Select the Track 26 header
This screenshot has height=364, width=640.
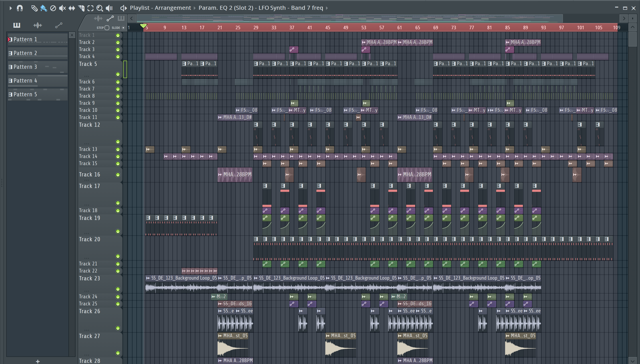(100, 320)
